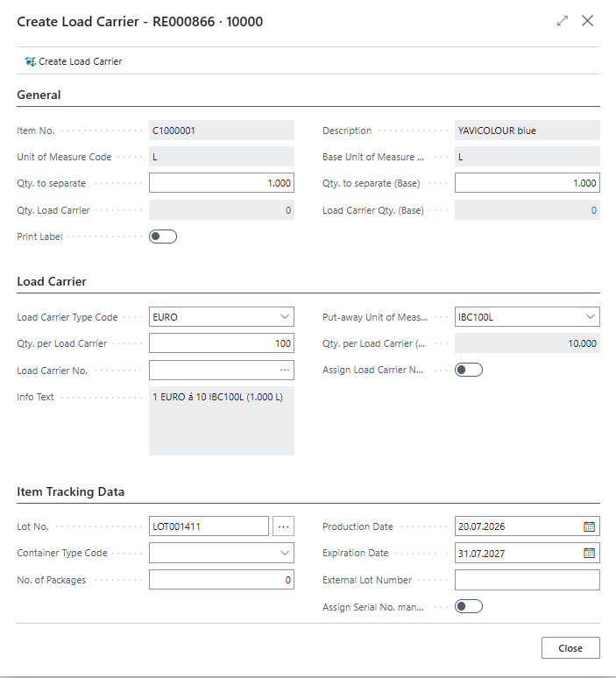The width and height of the screenshot is (616, 678).
Task: Click the External Lot Number field
Action: 527,580
